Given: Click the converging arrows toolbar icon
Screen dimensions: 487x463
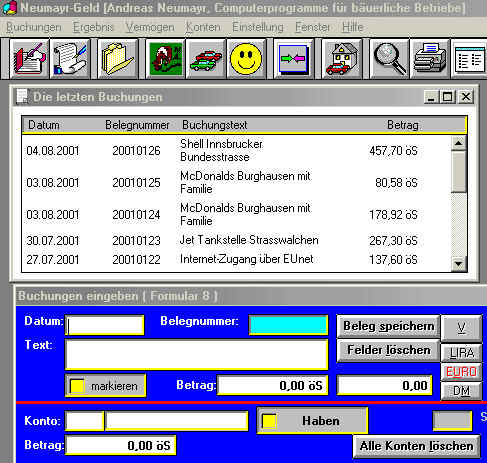Looking at the screenshot, I should click(293, 59).
